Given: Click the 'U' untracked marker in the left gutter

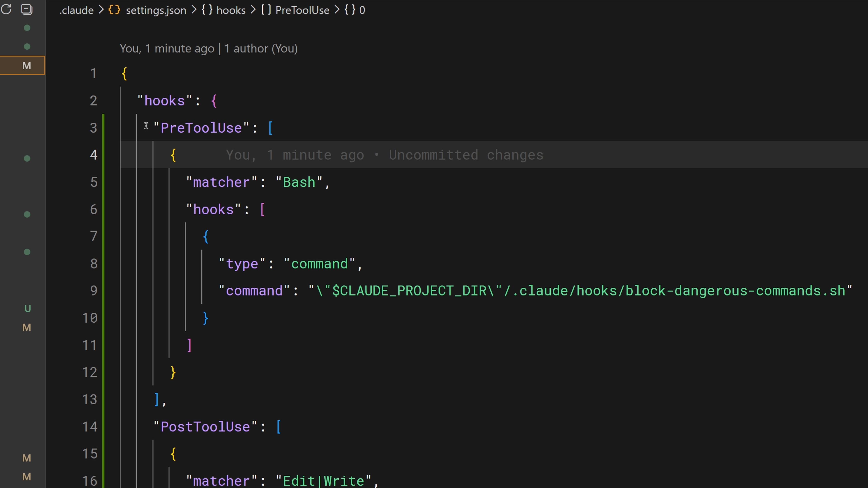Looking at the screenshot, I should click(28, 308).
